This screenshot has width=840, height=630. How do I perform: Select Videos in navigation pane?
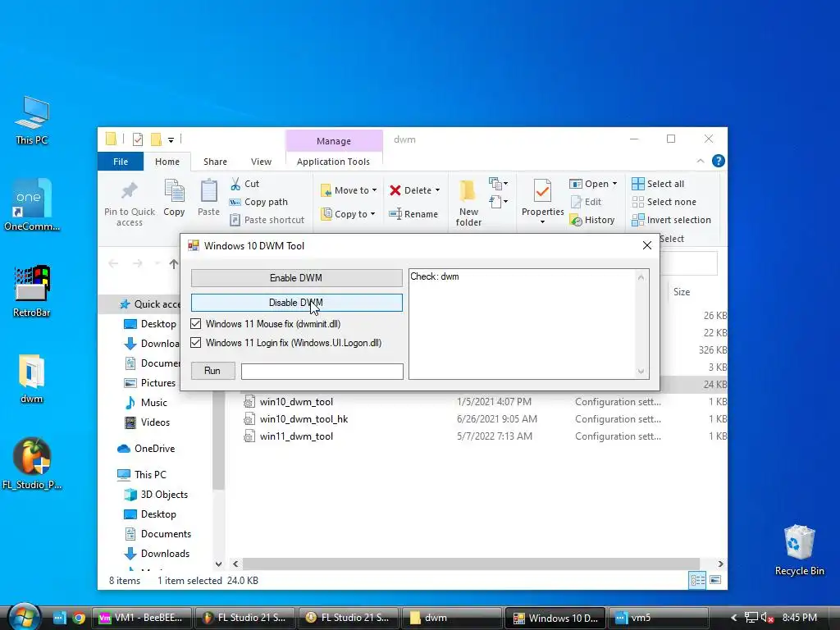click(x=147, y=422)
